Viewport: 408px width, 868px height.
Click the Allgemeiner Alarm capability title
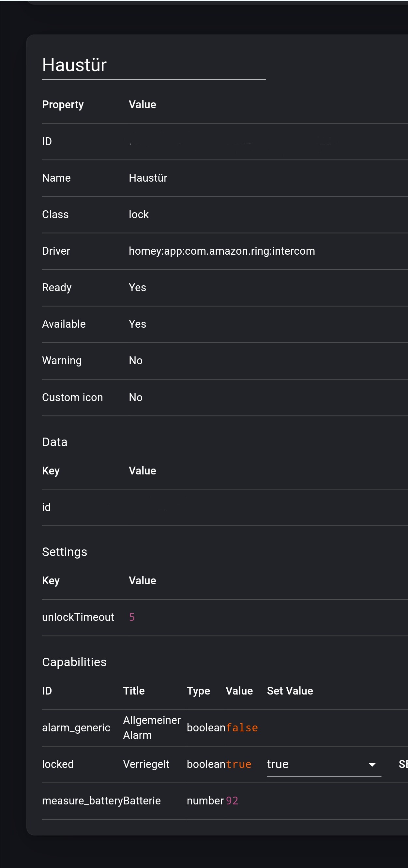[x=152, y=727]
